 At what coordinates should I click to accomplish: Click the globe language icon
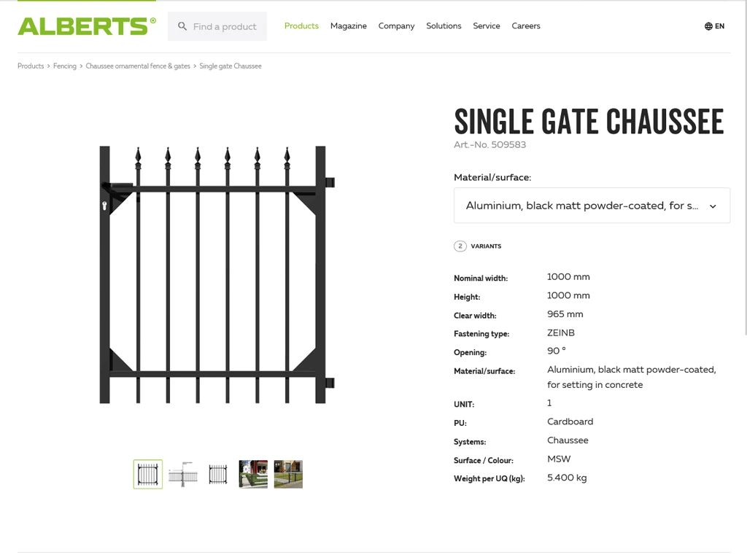707,26
